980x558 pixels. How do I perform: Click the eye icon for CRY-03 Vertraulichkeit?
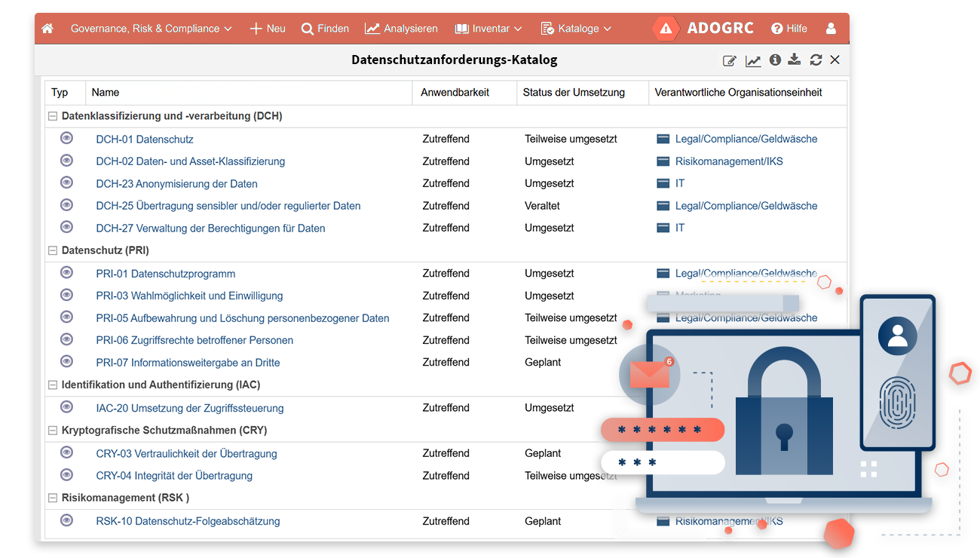[x=66, y=452]
